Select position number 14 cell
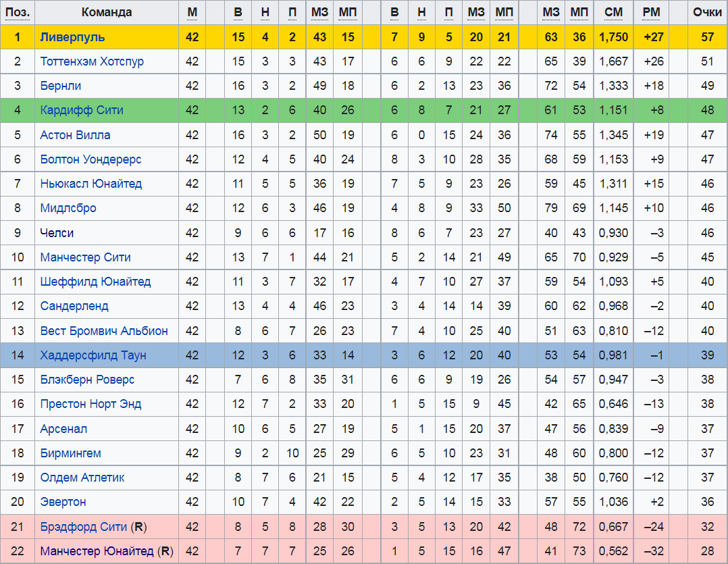The image size is (728, 564). tap(17, 355)
